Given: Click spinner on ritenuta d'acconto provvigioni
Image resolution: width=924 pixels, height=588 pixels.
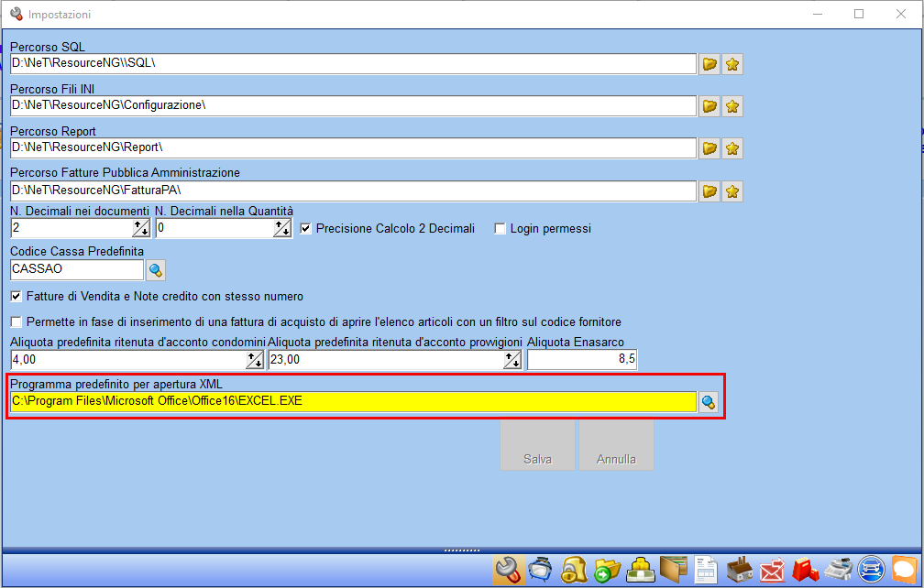Looking at the screenshot, I should tap(512, 360).
